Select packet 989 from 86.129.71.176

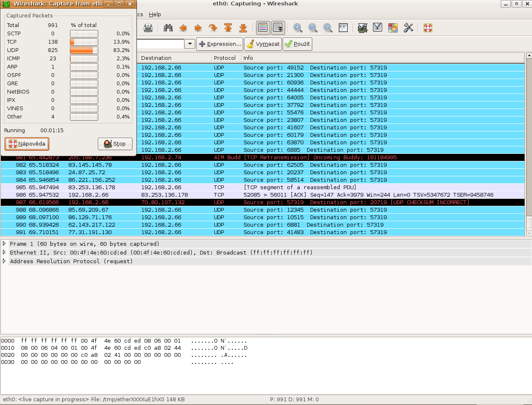tap(263, 217)
